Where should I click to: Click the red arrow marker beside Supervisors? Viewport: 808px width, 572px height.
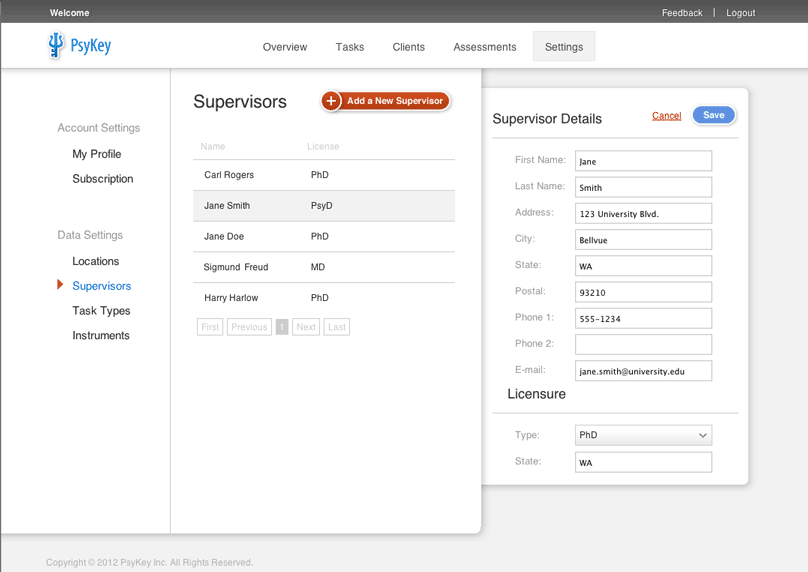[x=60, y=284]
